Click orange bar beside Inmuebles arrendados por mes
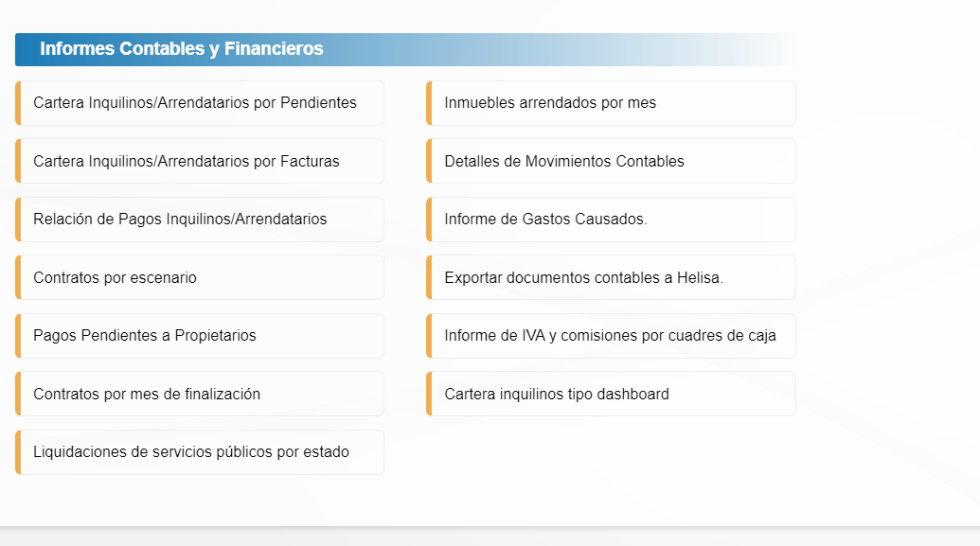Screen dimensions: 980x546 coord(429,102)
